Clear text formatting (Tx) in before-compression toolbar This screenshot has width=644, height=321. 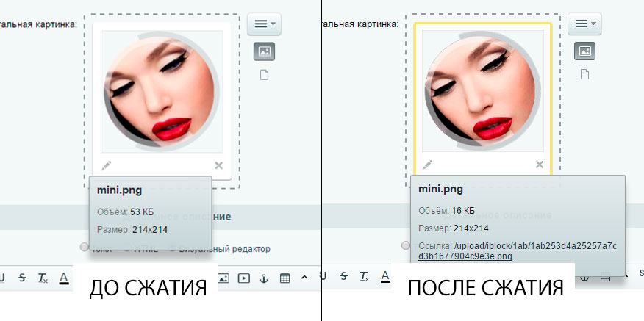[x=43, y=278]
